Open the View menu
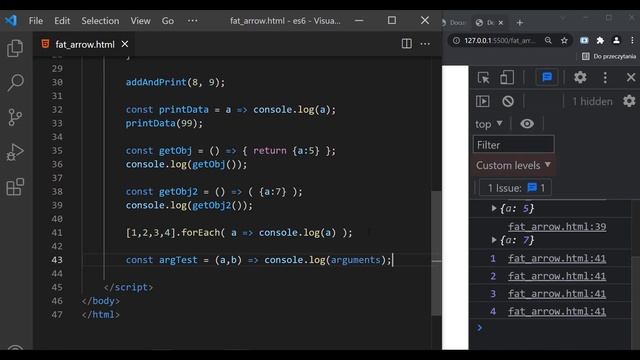Screen dimensions: 640x360 pyautogui.click(x=140, y=21)
